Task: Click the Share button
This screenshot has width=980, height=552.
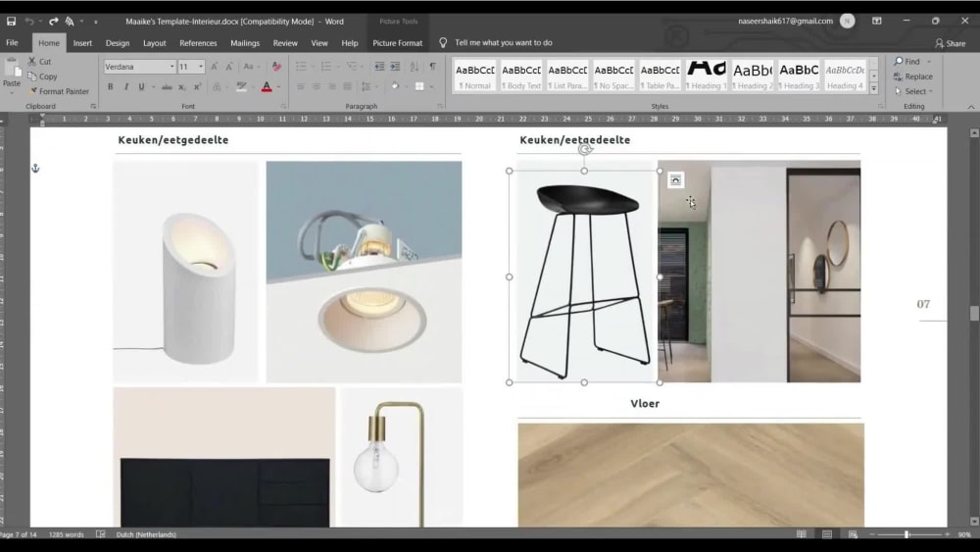Action: pos(950,43)
